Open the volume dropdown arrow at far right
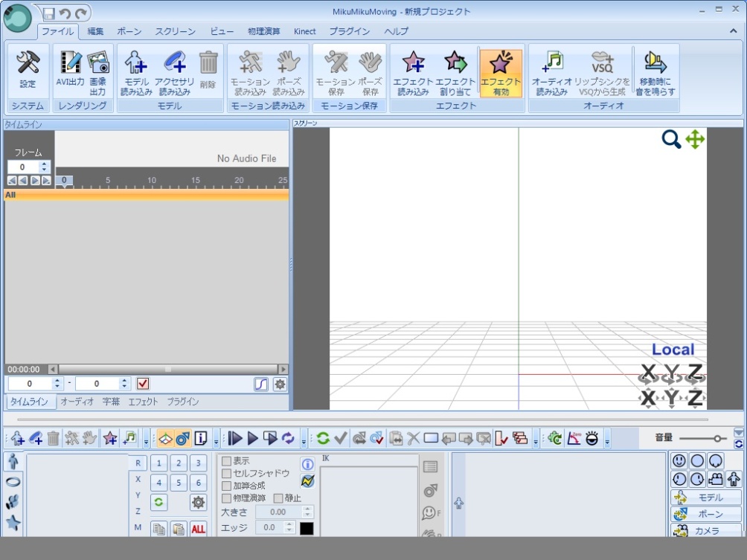The height and width of the screenshot is (560, 747). pos(738,433)
